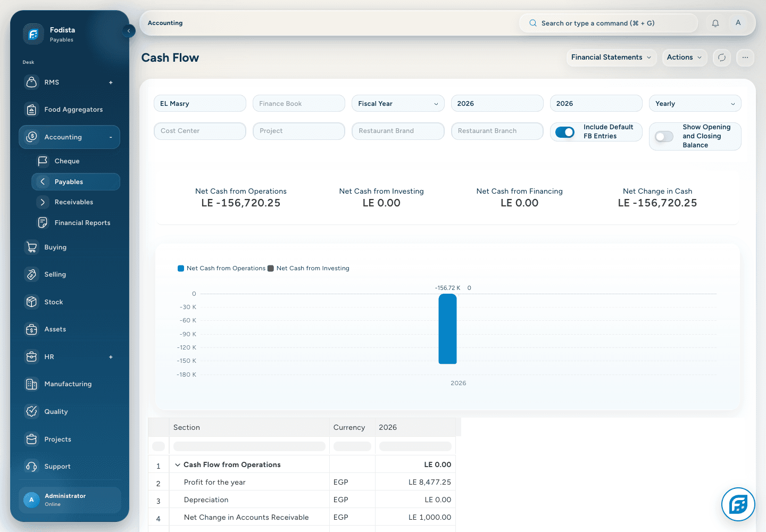Click the Selling tag icon
This screenshot has width=766, height=532.
pyautogui.click(x=32, y=275)
